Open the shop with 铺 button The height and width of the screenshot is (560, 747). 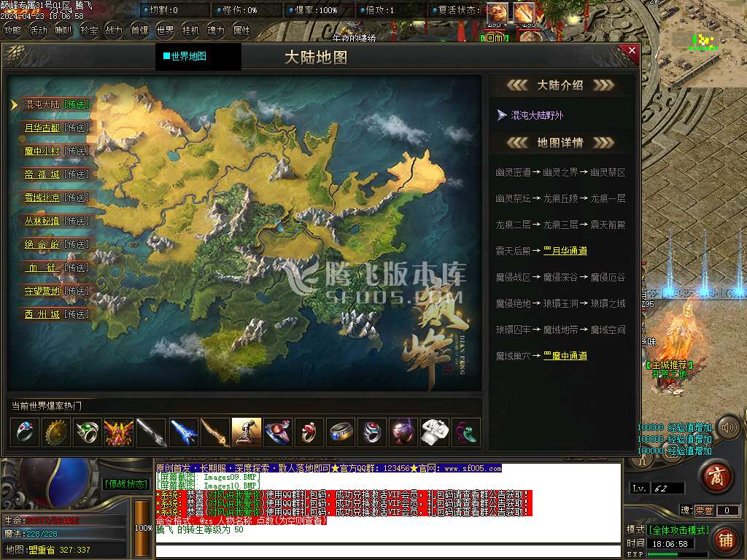[x=725, y=540]
